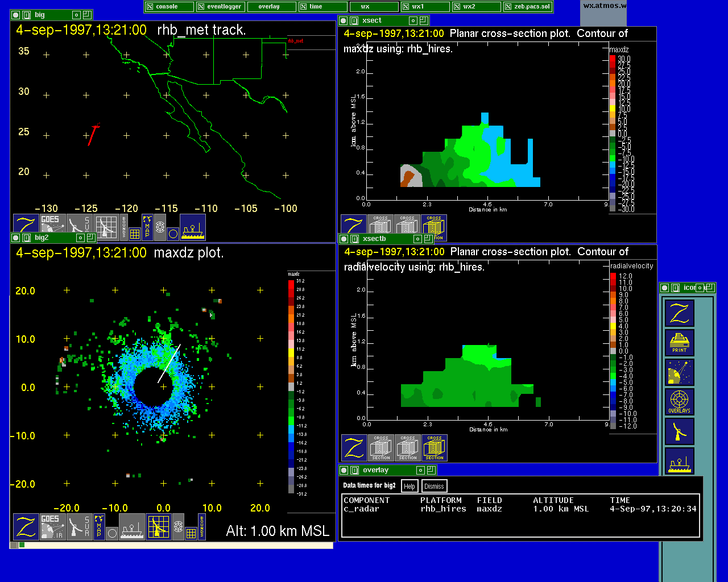The width and height of the screenshot is (728, 582).
Task: Click the maxdz color scale bar in big2
Action: point(291,386)
